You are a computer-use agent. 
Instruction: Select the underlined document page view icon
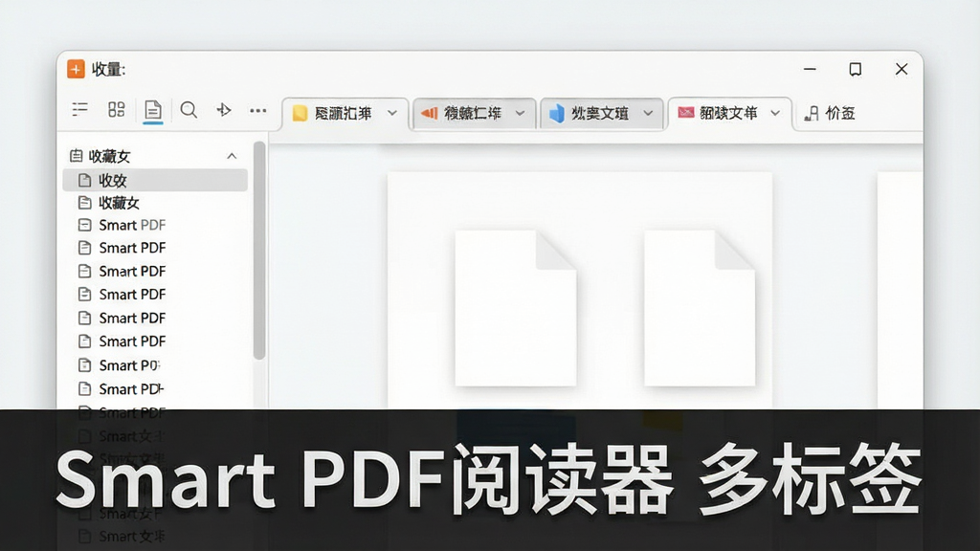152,111
